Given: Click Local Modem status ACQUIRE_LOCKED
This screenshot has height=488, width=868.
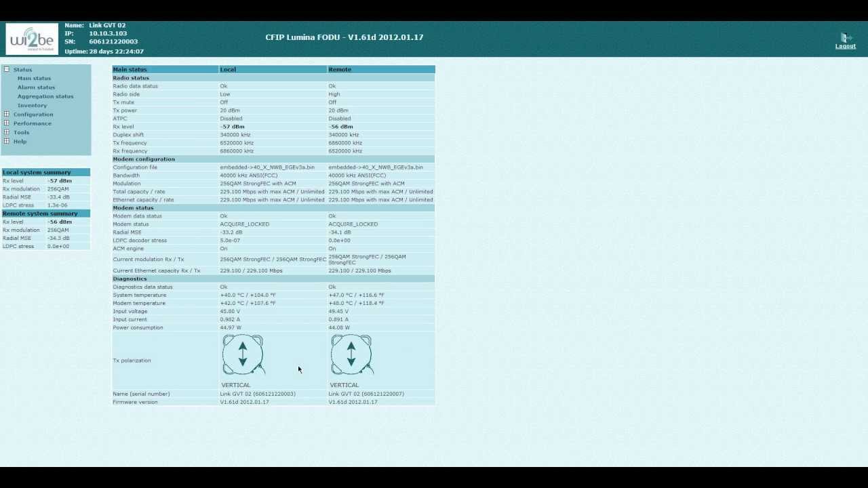Looking at the screenshot, I should (x=244, y=224).
